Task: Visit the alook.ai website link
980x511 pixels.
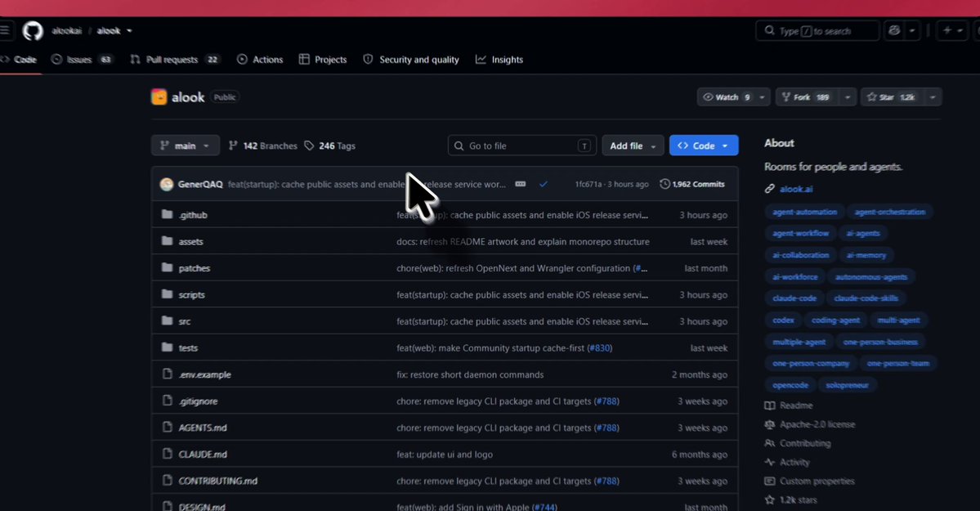Action: pyautogui.click(x=796, y=189)
